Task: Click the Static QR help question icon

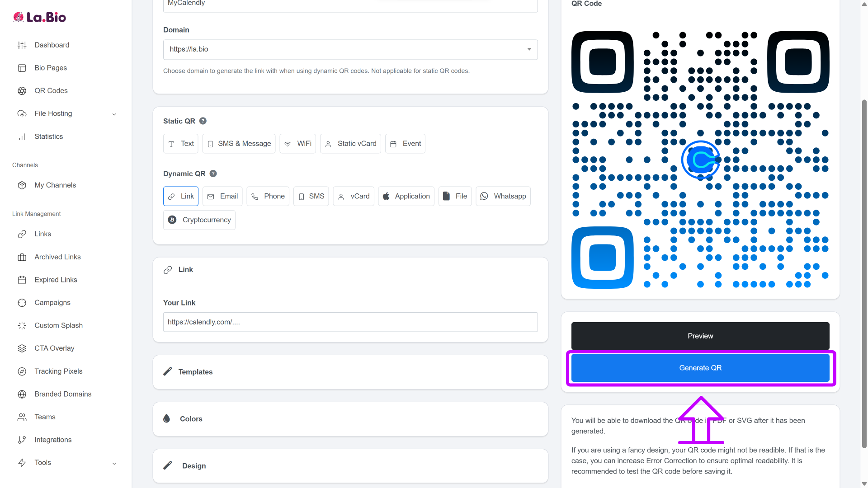Action: click(203, 121)
